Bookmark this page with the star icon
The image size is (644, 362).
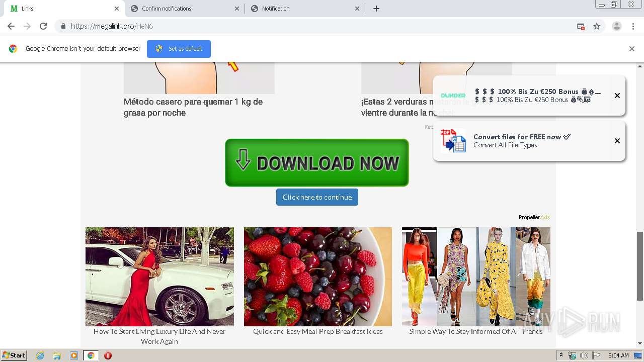click(597, 26)
